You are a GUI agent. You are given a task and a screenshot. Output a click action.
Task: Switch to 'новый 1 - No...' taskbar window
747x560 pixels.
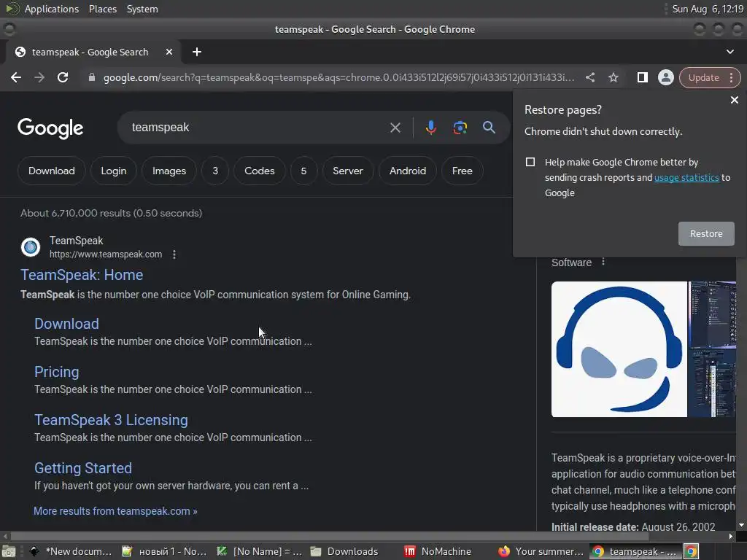164,551
